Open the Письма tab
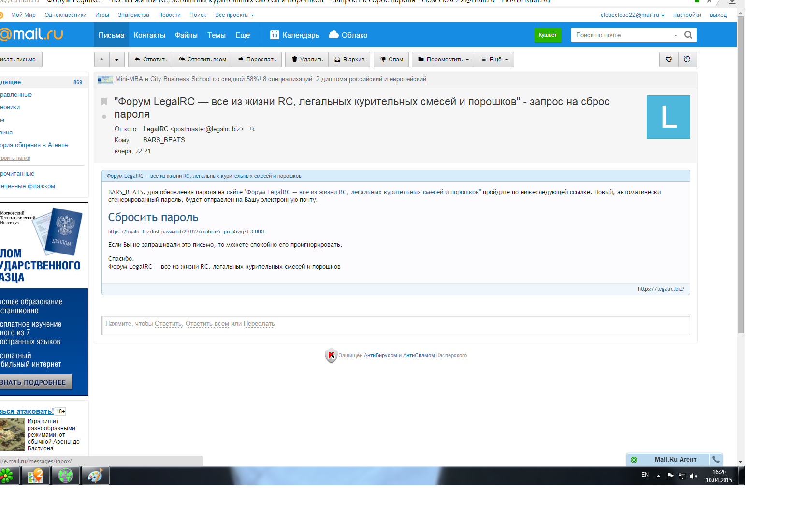The image size is (812, 508). coord(111,35)
